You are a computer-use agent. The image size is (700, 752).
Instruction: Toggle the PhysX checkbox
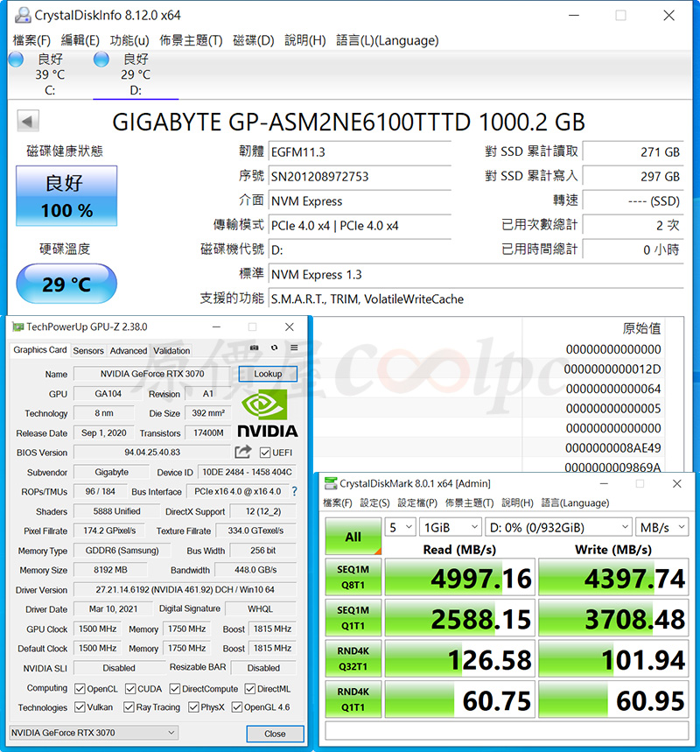(193, 707)
